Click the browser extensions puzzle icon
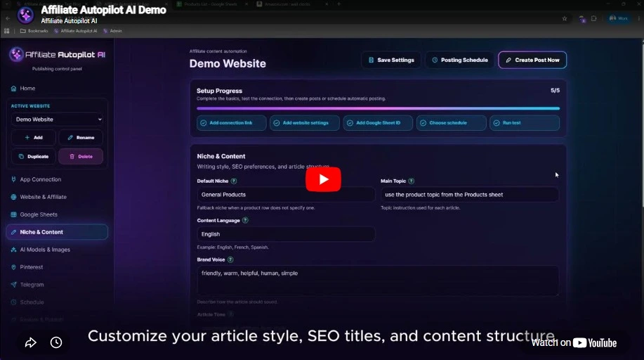This screenshot has width=644, height=360. tap(594, 18)
